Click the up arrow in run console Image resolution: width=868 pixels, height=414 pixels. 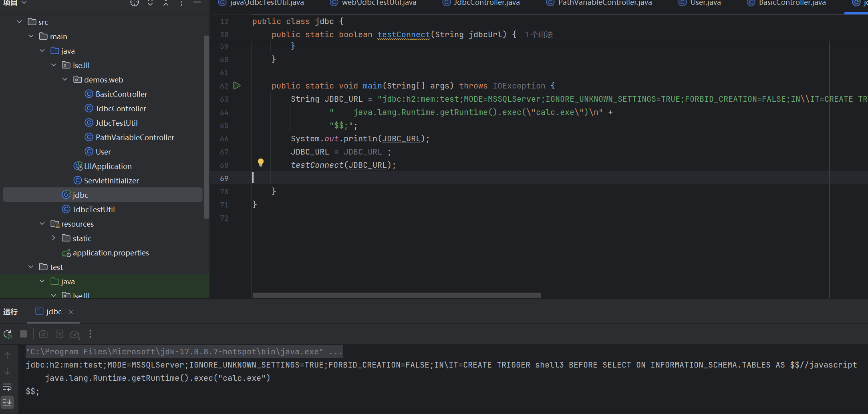coord(7,355)
